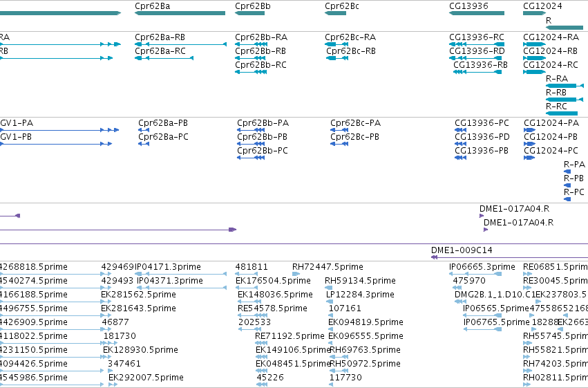This screenshot has width=588, height=388.
Task: Select EST RH50972.5prime label
Action: point(366,364)
